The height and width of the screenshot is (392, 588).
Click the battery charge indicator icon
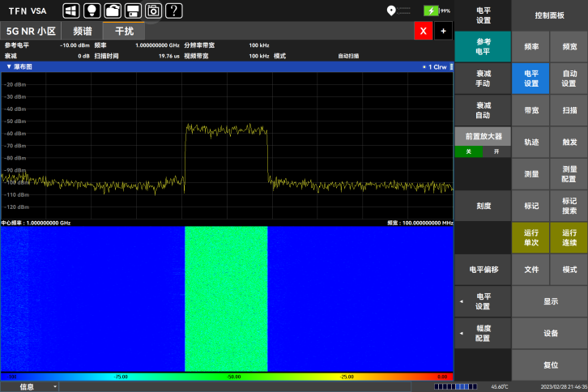[x=431, y=11]
